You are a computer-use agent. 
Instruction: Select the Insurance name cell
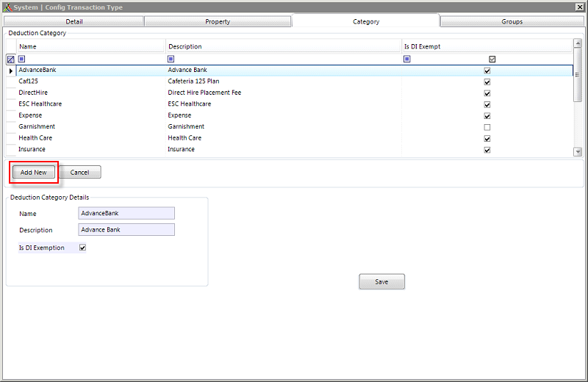(x=90, y=149)
